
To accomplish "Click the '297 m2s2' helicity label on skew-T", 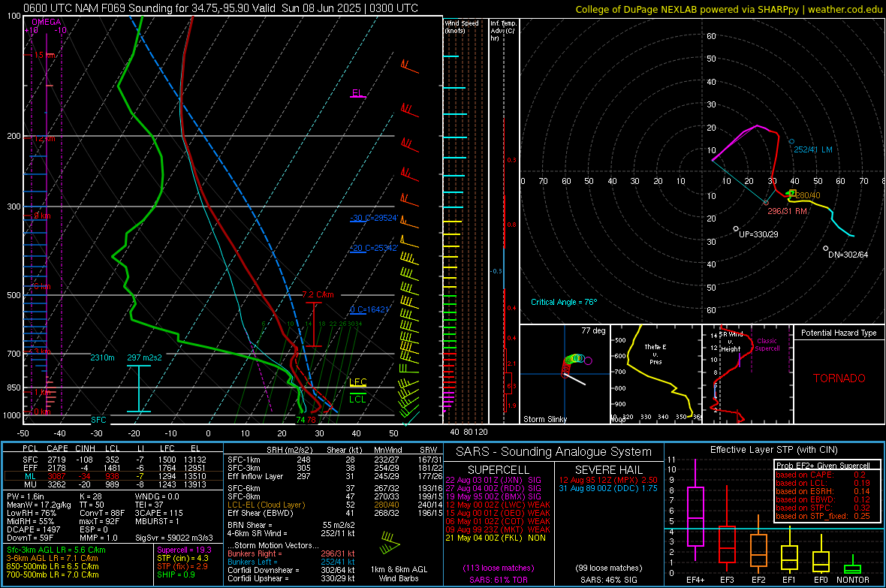I will pyautogui.click(x=144, y=357).
